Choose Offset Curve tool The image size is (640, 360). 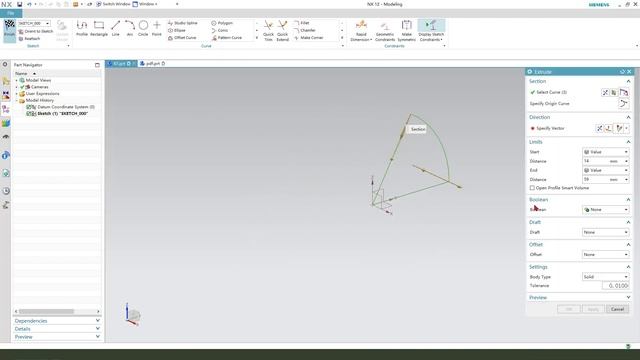tap(182, 38)
